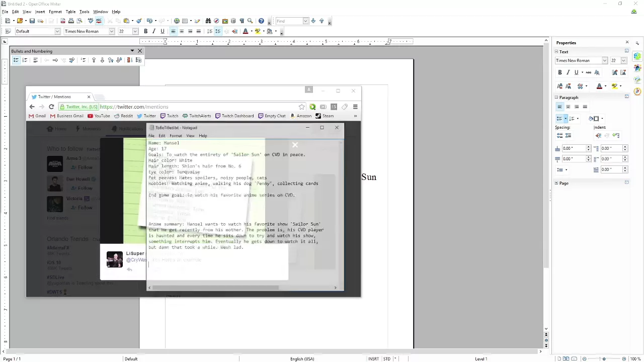
Task: Open the toolbar Font Color dropdown arrow
Action: [252, 31]
